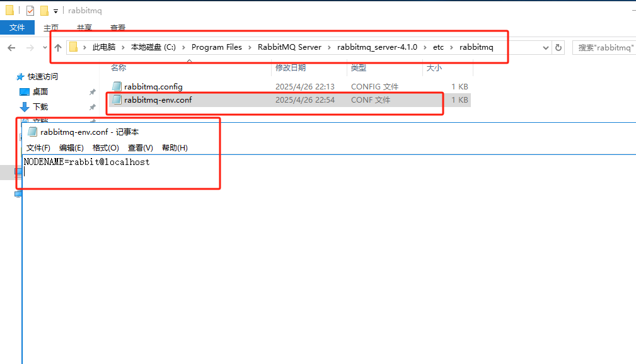Expand the chevron after RabbitMQ Server
636x364 pixels.
(x=329, y=47)
